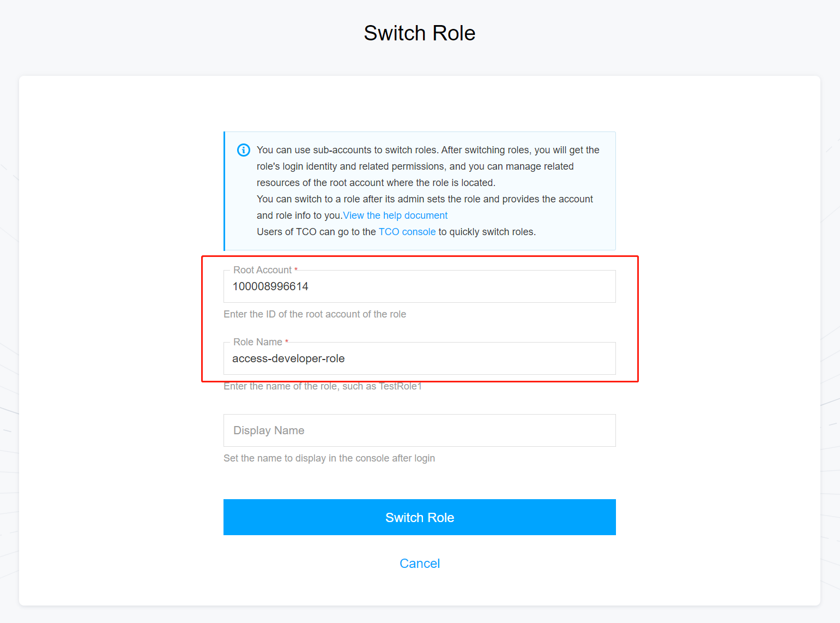Click the 'Root Account' field label

[262, 270]
